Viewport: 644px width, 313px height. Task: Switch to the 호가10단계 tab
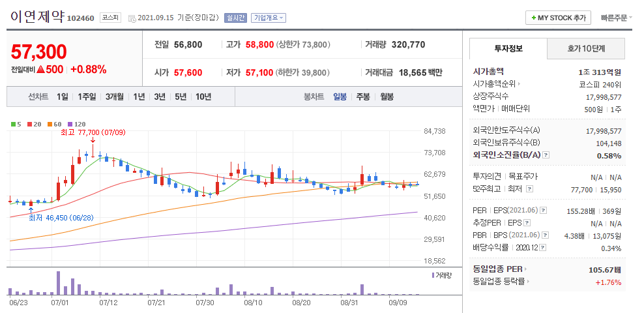click(586, 48)
